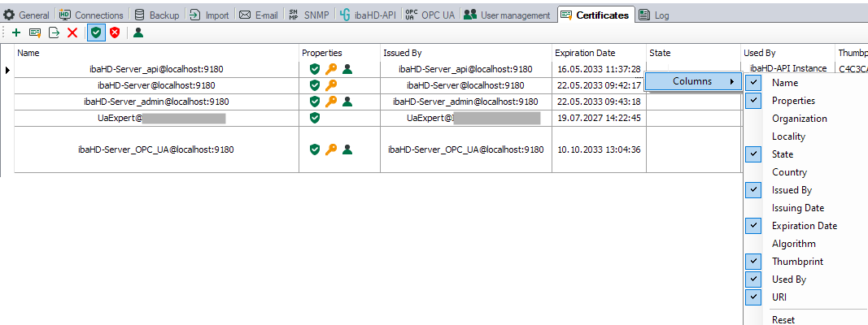Sort by the Issued By column header
Screen dimensions: 868x325
click(466, 53)
